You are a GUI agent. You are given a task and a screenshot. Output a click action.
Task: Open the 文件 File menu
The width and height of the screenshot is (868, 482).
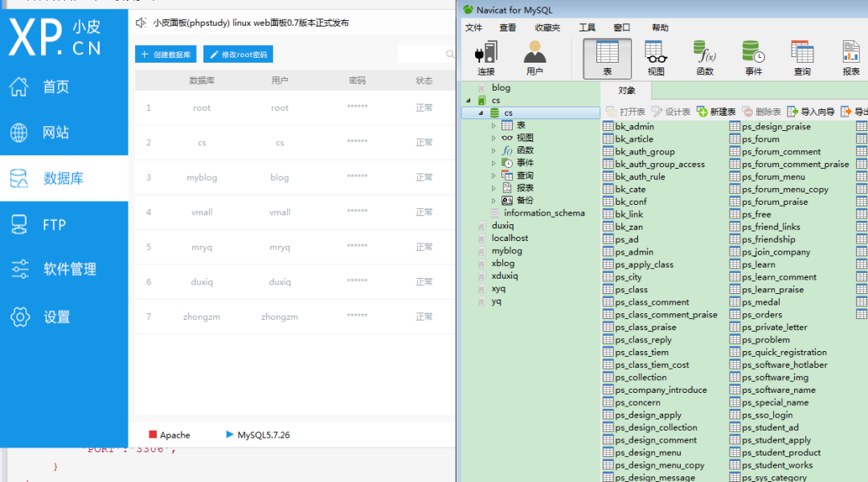[x=474, y=27]
